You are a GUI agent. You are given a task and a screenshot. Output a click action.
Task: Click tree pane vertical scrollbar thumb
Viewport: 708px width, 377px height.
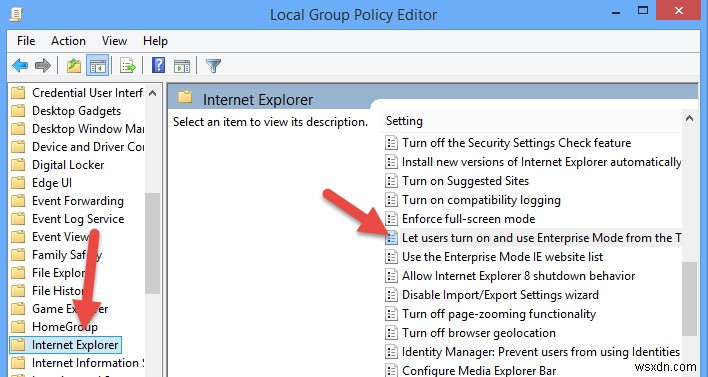(153, 243)
